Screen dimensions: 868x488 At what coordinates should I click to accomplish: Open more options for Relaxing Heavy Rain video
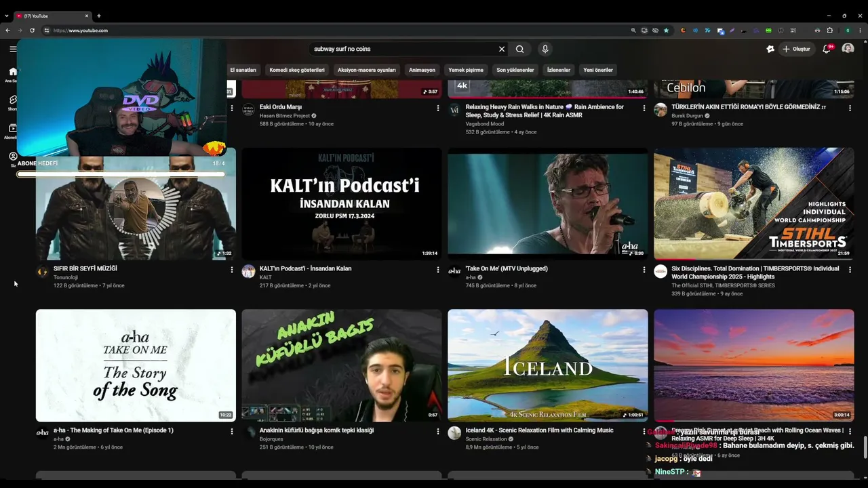coord(644,108)
